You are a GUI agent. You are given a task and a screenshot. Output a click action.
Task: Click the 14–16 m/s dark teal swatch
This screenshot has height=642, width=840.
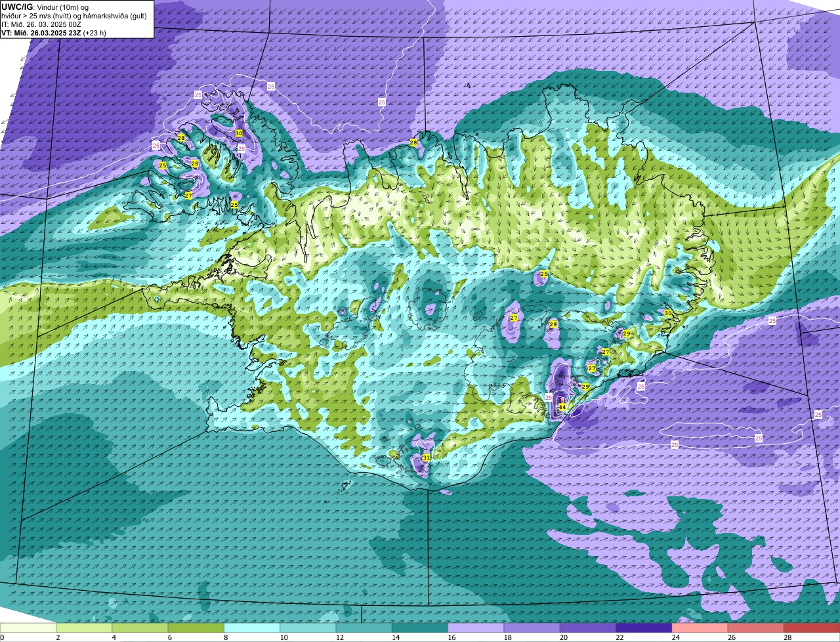(x=420, y=628)
